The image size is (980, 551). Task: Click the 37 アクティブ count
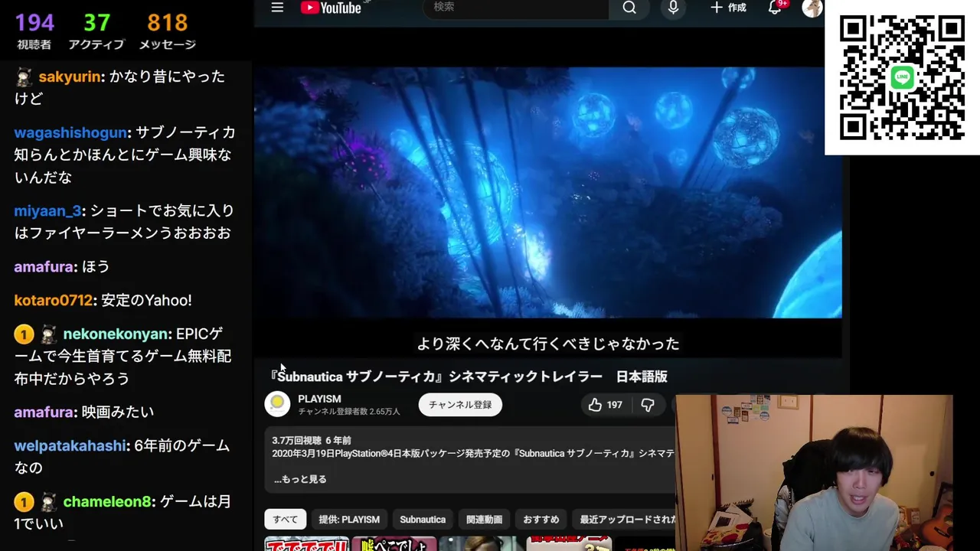(x=96, y=31)
